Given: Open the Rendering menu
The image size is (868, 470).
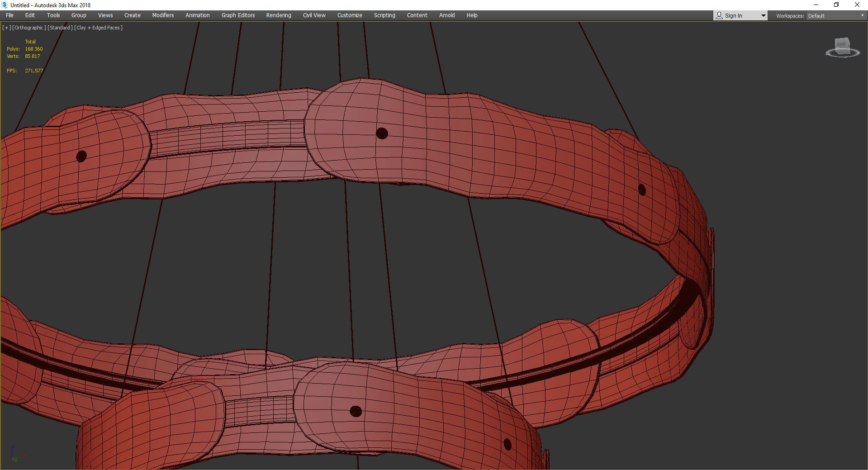Looking at the screenshot, I should [x=279, y=15].
